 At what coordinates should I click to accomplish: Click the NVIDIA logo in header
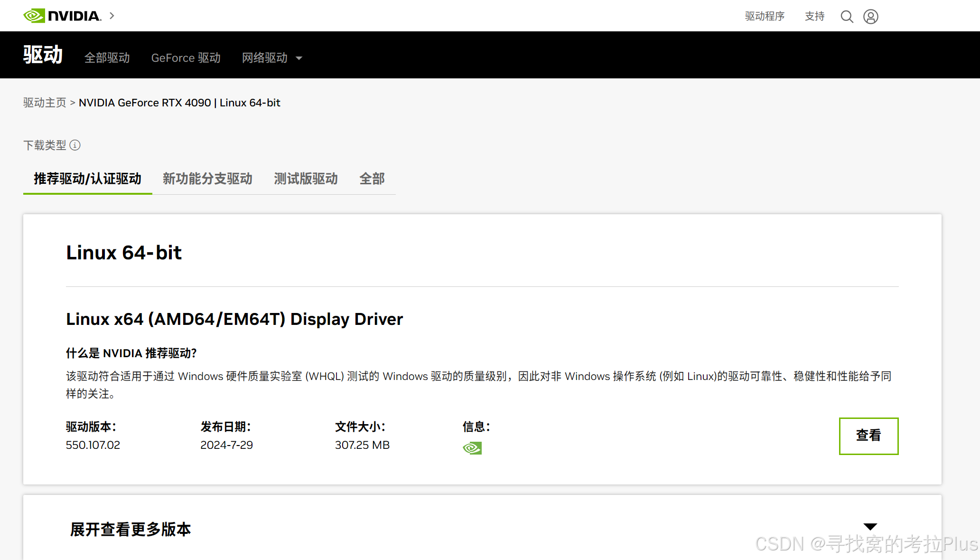(x=62, y=16)
